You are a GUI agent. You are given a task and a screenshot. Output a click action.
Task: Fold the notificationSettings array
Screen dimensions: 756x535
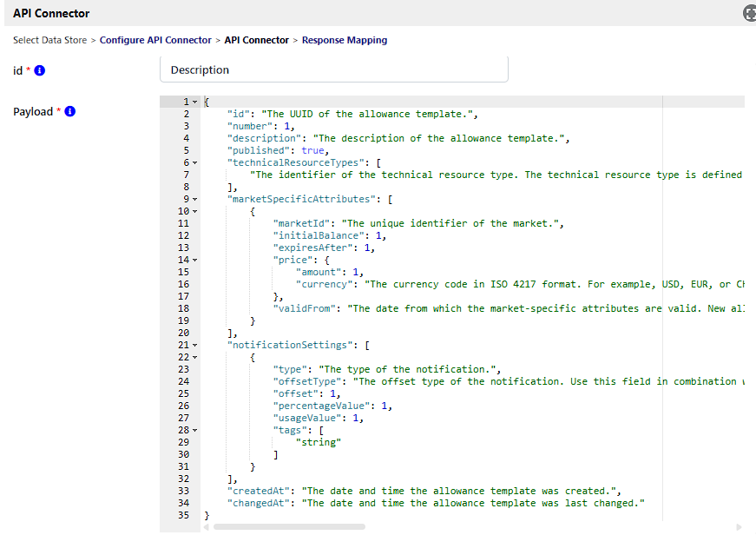[x=195, y=346]
